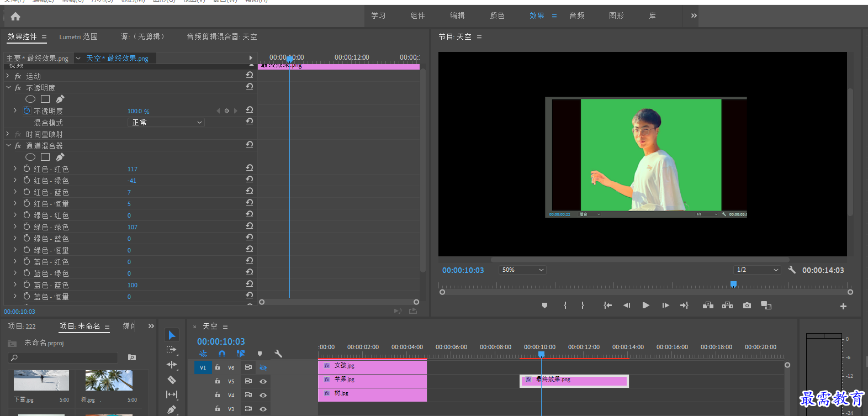Screen dimensions: 868x416
Task: Expand Green-Green channel property
Action: pyautogui.click(x=15, y=227)
